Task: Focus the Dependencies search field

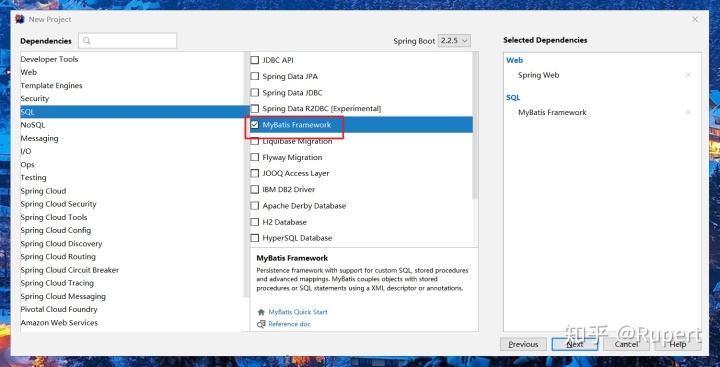Action: (128, 40)
